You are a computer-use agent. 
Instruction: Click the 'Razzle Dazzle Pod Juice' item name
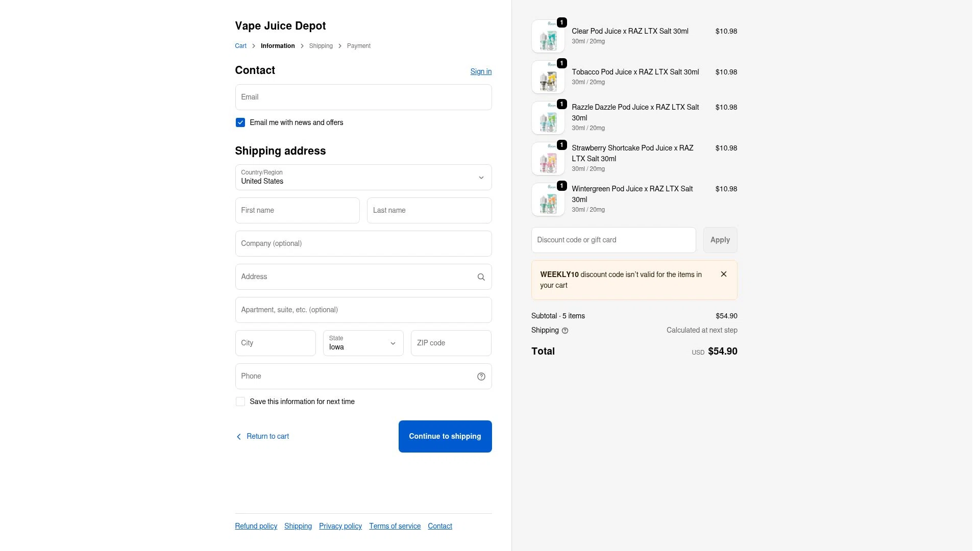635,112
